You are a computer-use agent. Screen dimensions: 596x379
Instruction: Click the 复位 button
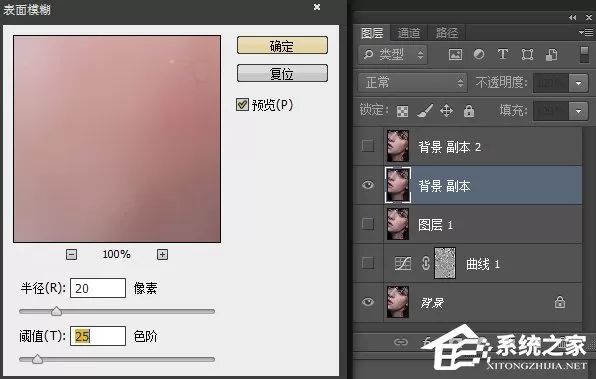point(282,73)
